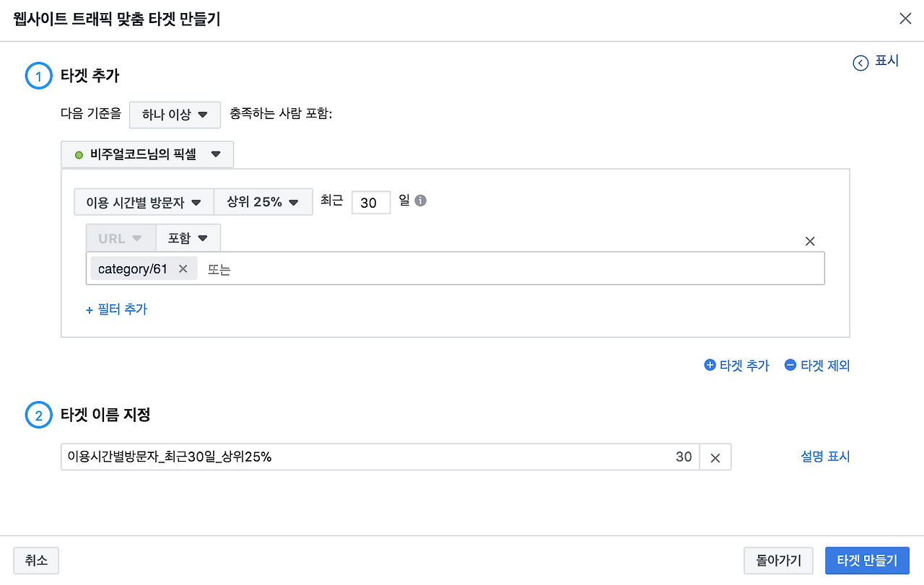Click the 돌아가기 button

[x=778, y=560]
